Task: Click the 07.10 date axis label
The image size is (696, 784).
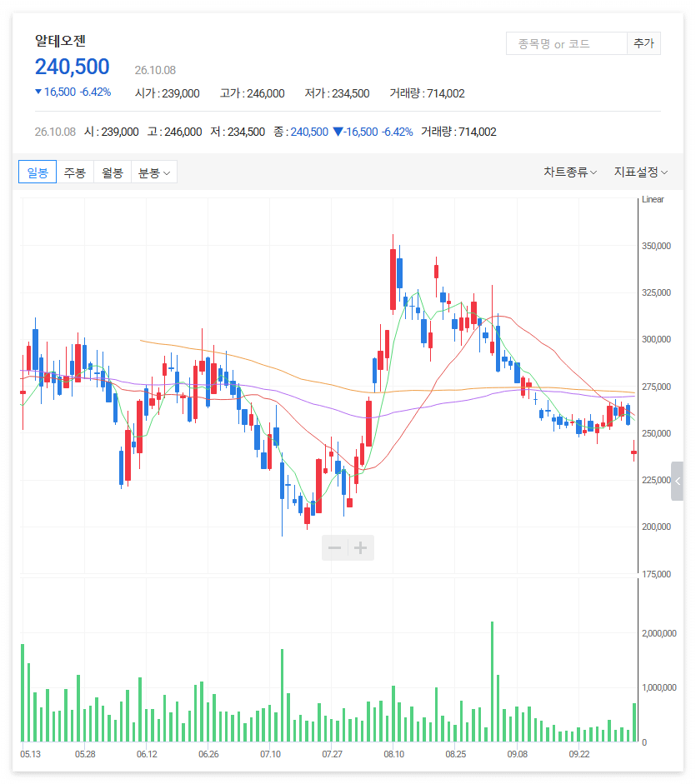Action: click(270, 754)
